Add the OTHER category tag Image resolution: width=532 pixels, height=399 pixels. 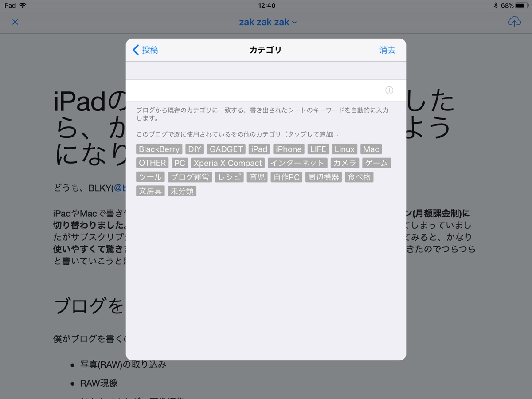click(x=153, y=163)
